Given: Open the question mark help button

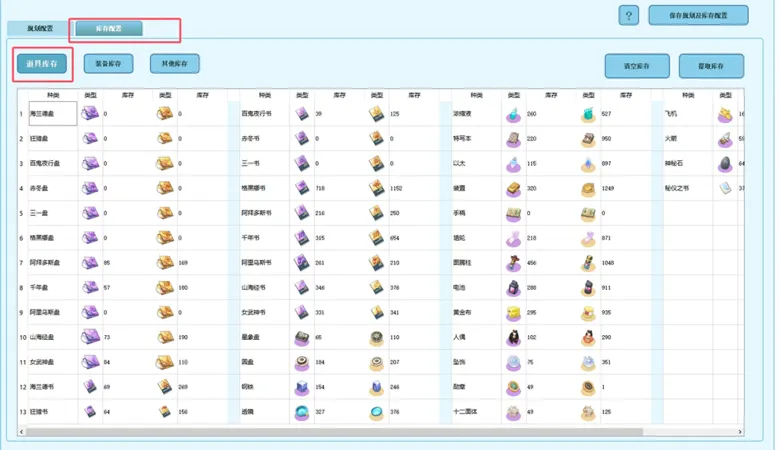Looking at the screenshot, I should [x=629, y=15].
